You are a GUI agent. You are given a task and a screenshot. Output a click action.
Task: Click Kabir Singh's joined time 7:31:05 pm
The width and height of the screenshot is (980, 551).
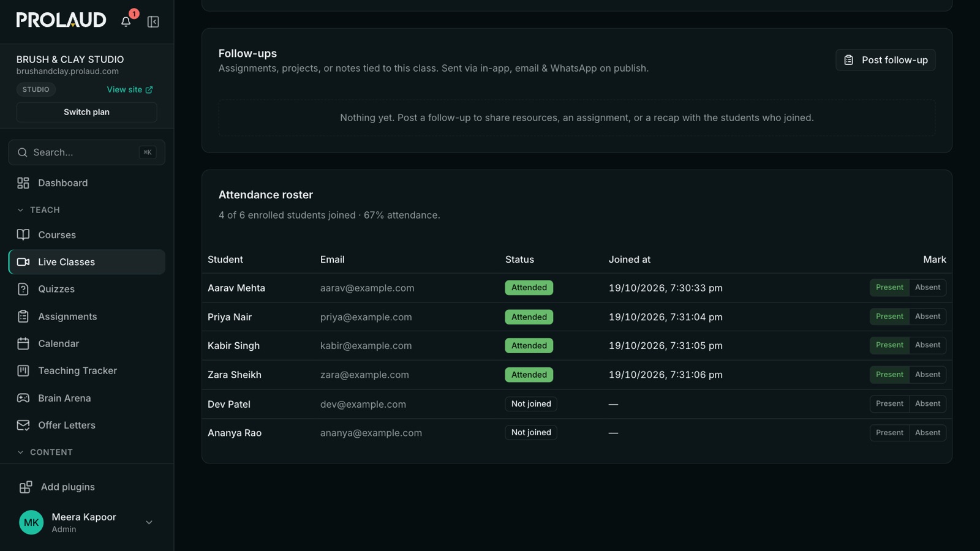666,345
